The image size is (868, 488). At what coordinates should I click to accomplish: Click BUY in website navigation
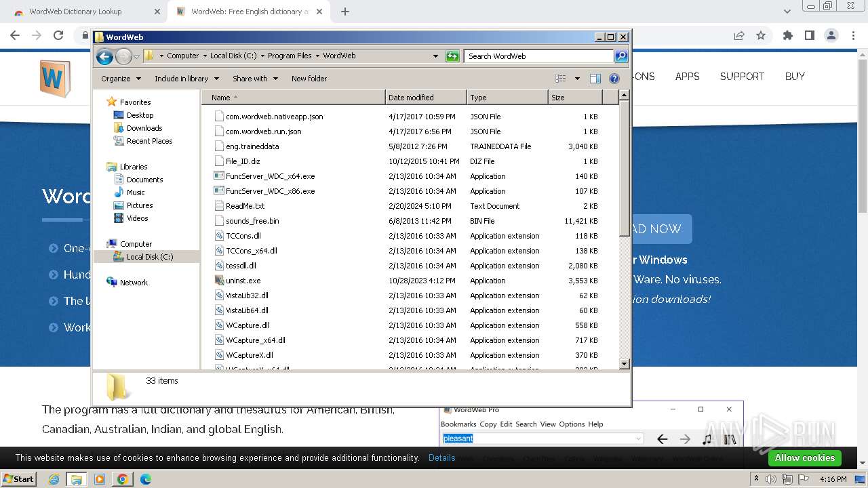click(x=795, y=77)
